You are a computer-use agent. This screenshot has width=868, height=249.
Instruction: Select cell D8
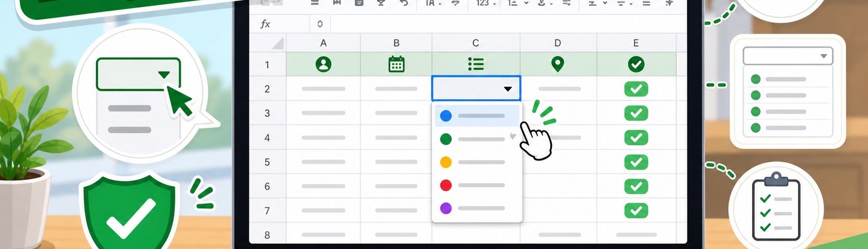[x=559, y=234]
